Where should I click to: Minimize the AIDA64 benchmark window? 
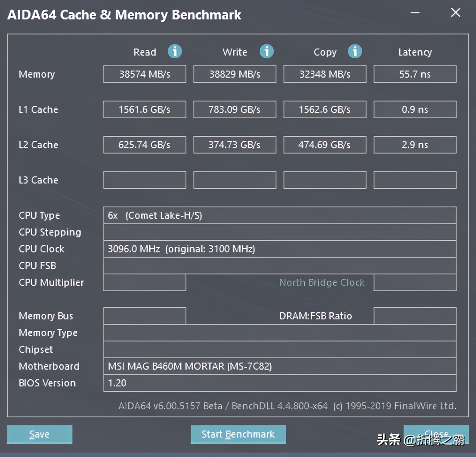point(415,13)
